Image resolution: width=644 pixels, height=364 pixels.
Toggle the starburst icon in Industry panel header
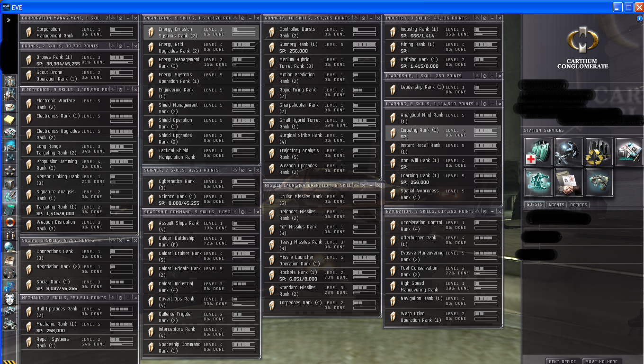pos(477,18)
